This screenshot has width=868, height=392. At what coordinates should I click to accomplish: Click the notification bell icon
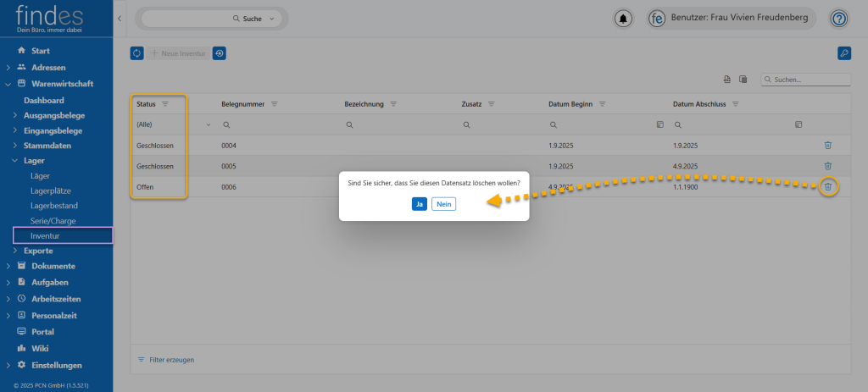pyautogui.click(x=624, y=18)
